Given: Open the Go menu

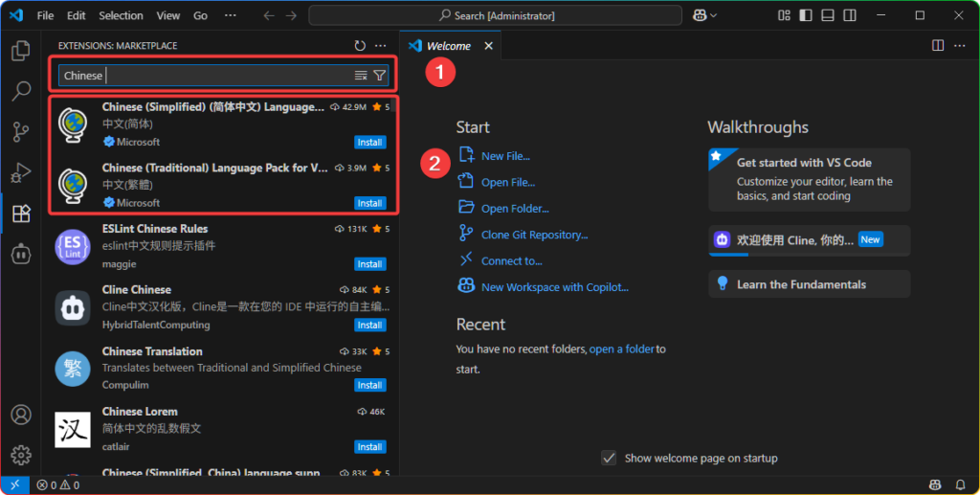Looking at the screenshot, I should (x=201, y=15).
